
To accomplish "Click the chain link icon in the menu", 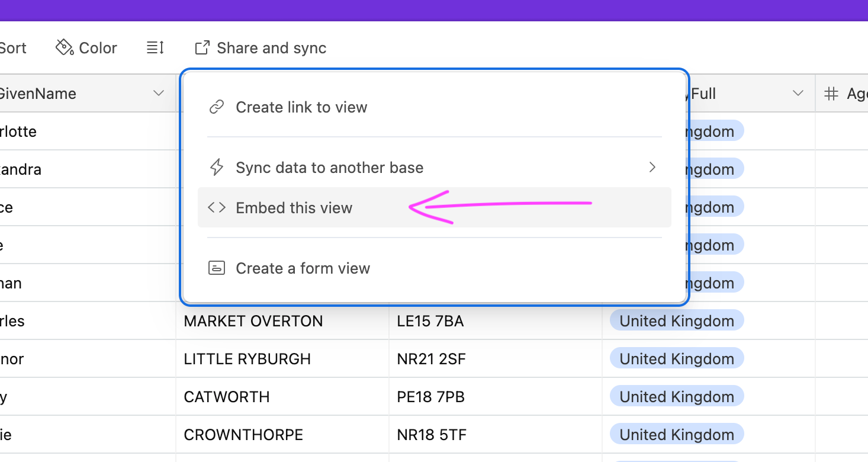I will pos(217,107).
